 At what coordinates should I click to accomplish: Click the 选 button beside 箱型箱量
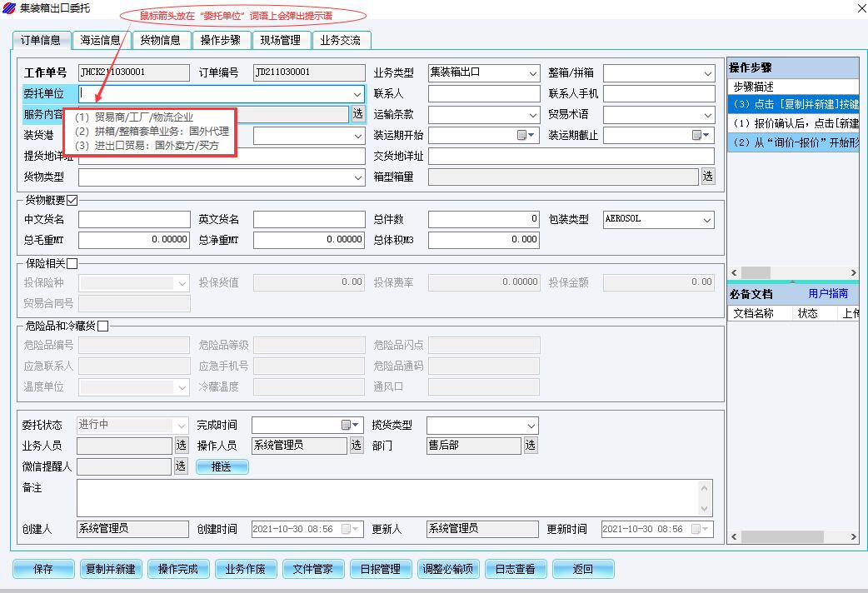[707, 177]
